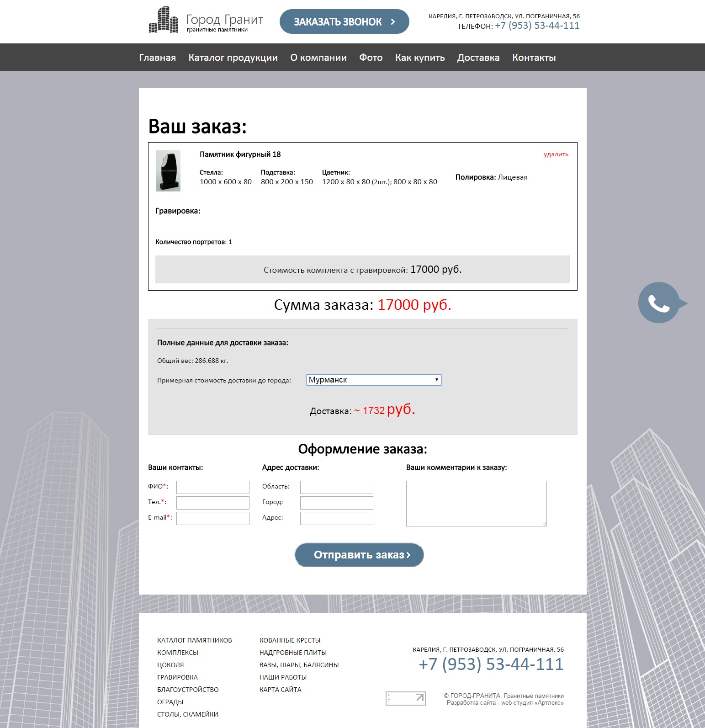Select the E-mail input field
705x728 pixels.
pos(212,518)
